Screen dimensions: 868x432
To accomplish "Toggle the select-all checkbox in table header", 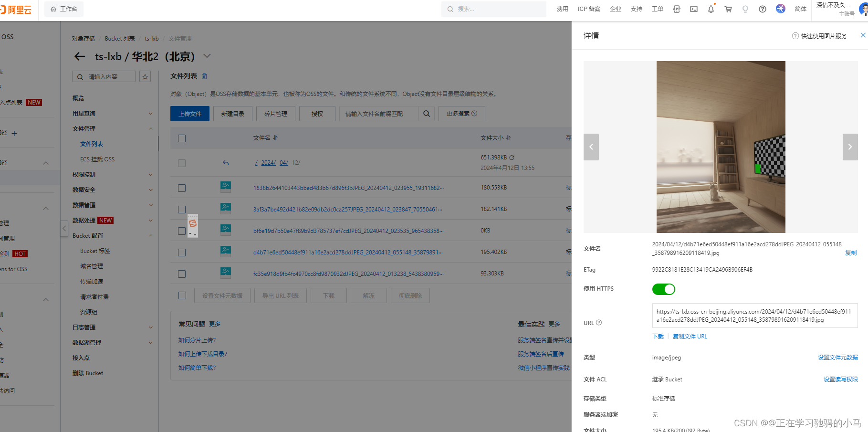I will 182,138.
